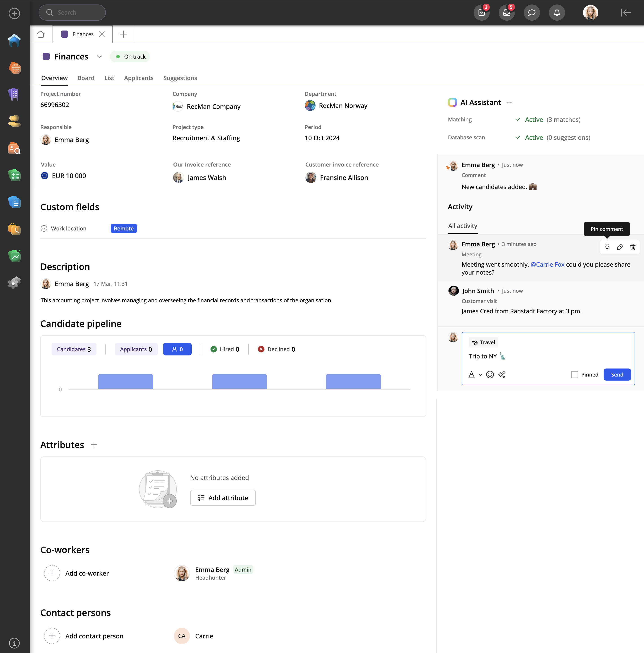644x653 pixels.
Task: Open RecMan Norway department
Action: 336,106
